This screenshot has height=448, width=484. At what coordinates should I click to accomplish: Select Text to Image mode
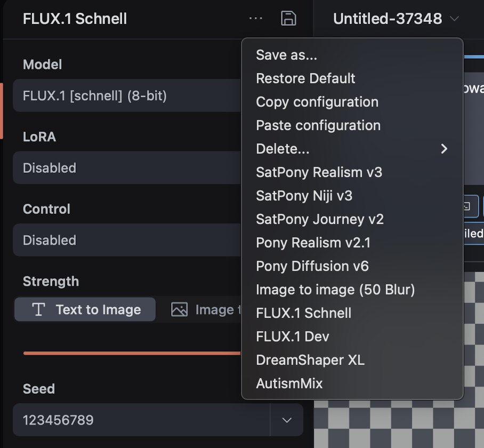[85, 310]
